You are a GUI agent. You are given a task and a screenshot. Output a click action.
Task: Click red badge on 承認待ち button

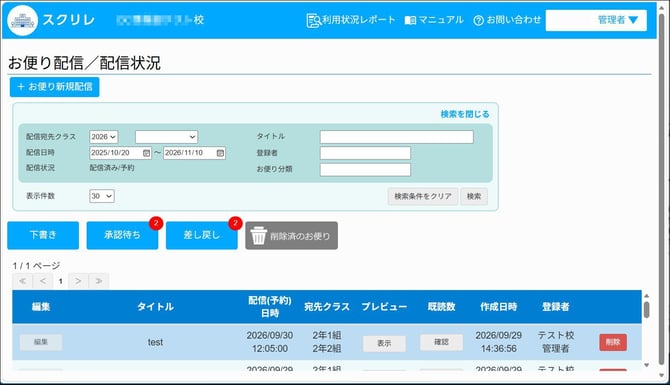click(x=156, y=223)
